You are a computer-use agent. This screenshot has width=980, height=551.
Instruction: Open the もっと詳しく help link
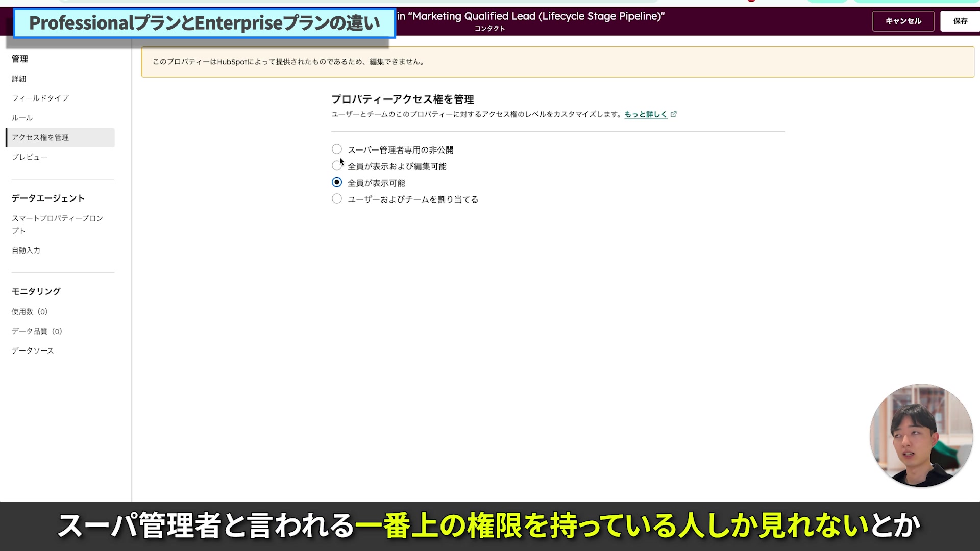coord(646,114)
